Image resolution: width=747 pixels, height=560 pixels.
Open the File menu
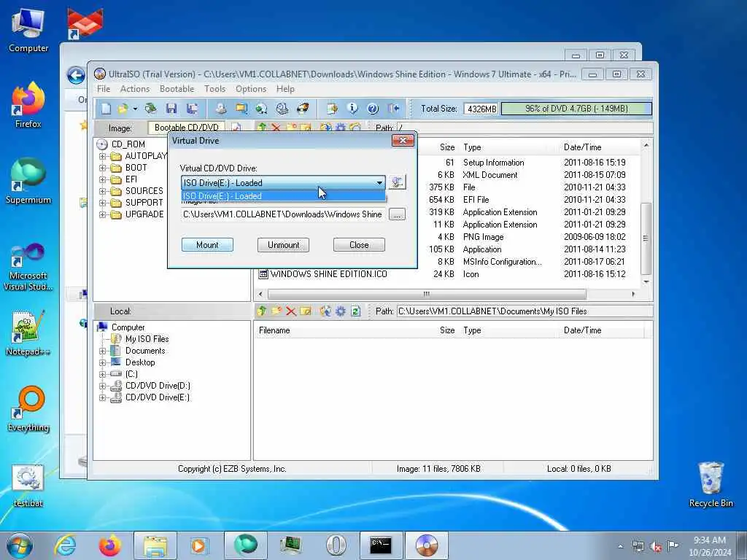click(x=104, y=89)
